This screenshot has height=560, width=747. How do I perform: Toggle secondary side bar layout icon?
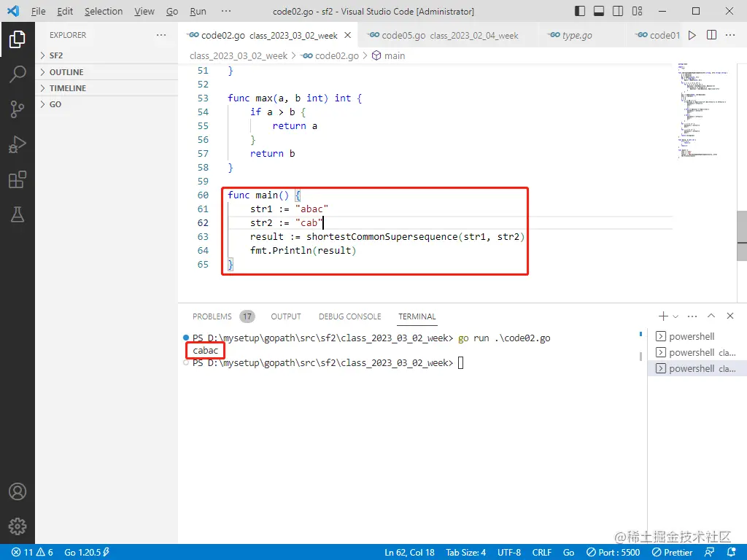pyautogui.click(x=618, y=11)
